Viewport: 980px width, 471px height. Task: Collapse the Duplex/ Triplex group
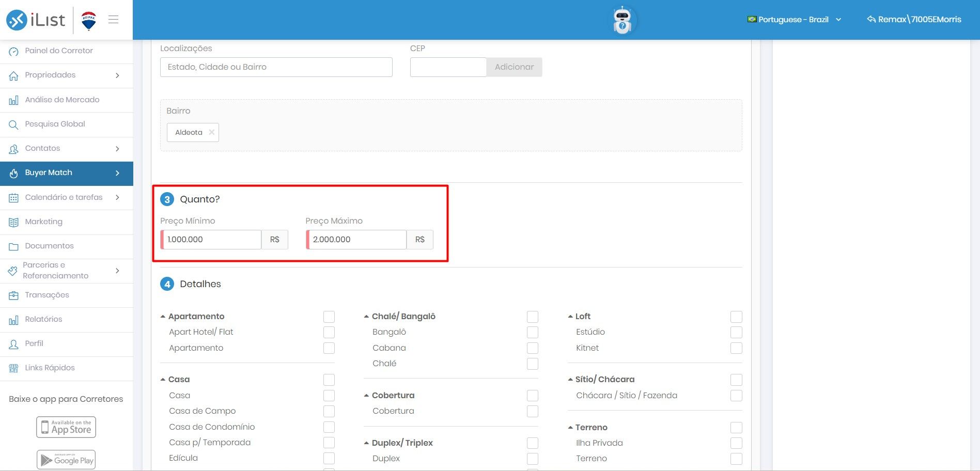tap(366, 443)
